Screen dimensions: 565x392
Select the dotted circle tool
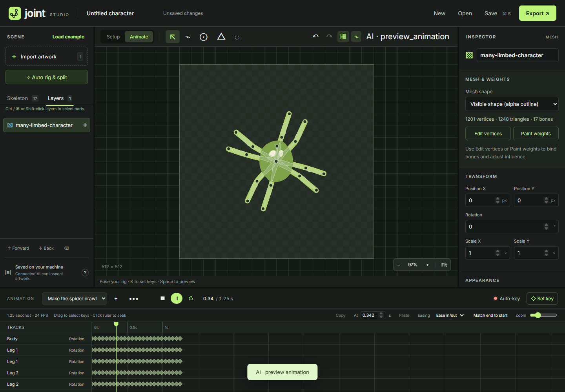(237, 38)
